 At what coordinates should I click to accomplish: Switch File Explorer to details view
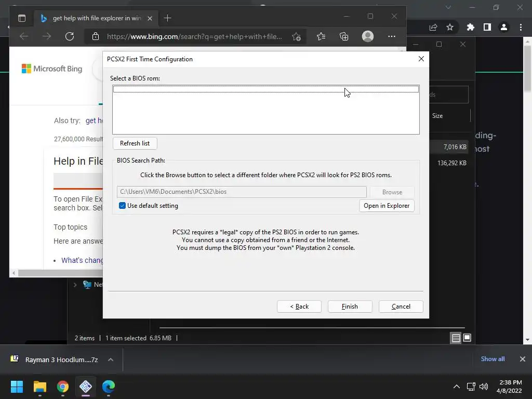coord(456,338)
